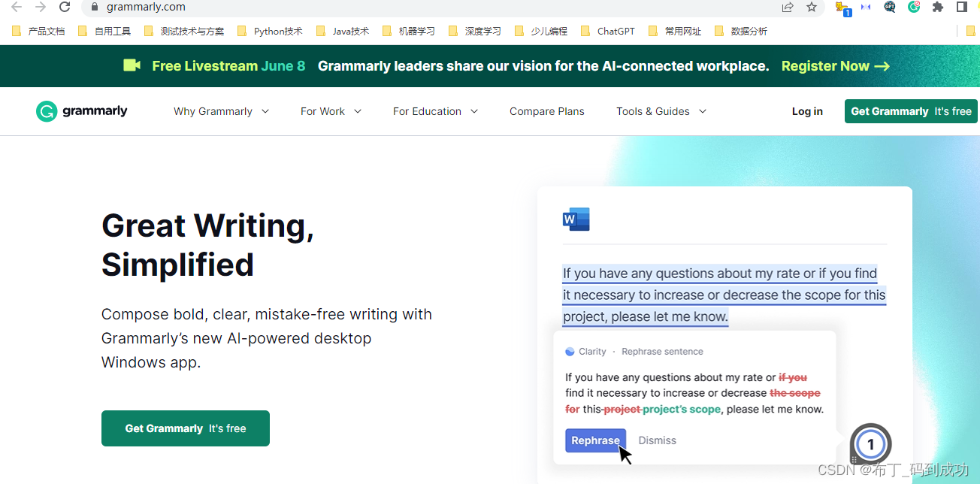
Task: Click the browser back arrow
Action: pos(16,7)
